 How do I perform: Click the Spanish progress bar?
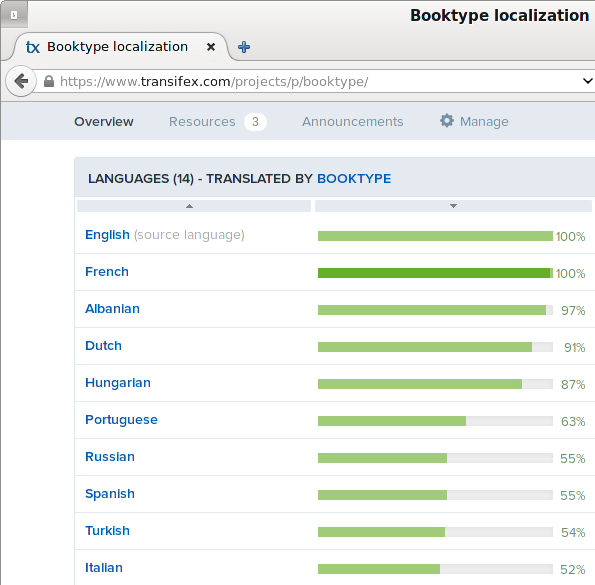point(435,495)
